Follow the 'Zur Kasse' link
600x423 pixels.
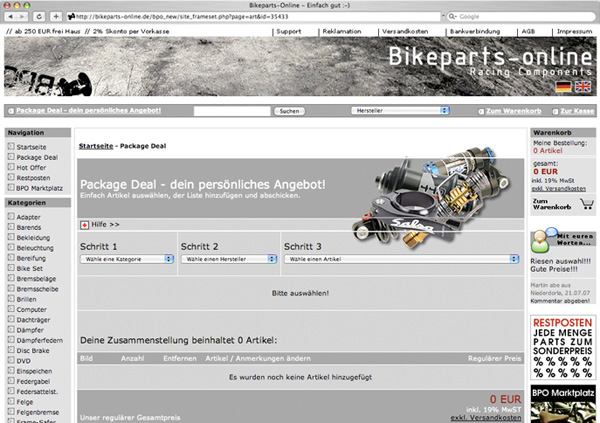tap(577, 111)
